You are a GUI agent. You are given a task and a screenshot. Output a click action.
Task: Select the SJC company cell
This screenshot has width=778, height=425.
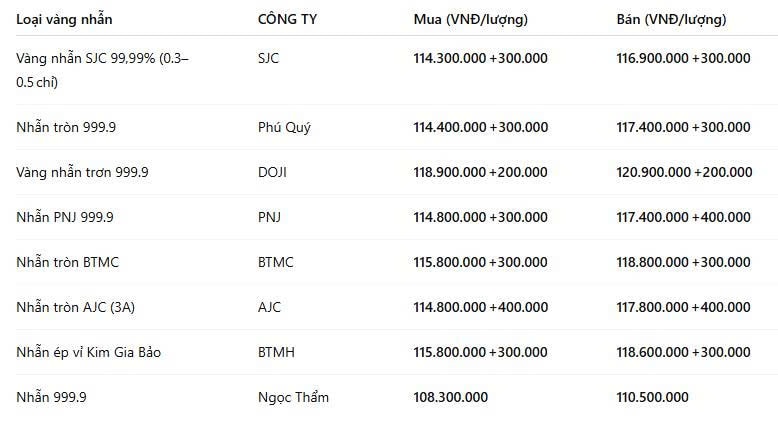[x=268, y=58]
